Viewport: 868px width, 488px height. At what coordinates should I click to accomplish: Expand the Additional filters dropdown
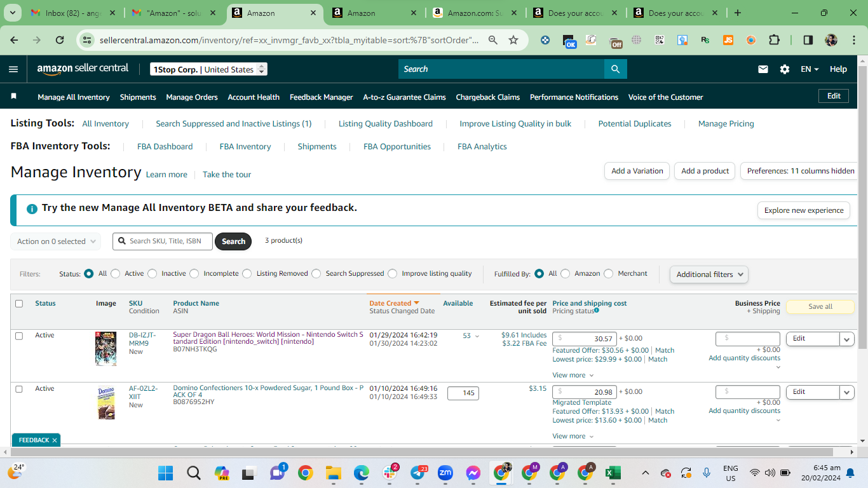[709, 274]
